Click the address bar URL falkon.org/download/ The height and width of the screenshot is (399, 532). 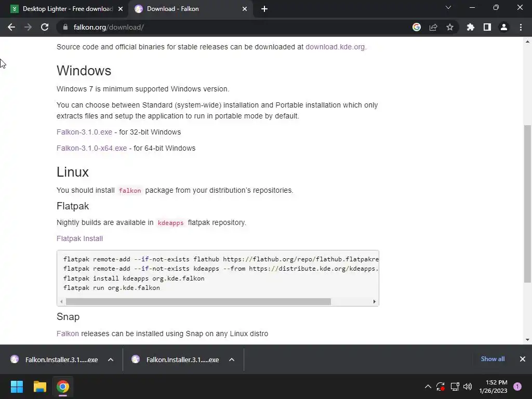[x=109, y=27]
